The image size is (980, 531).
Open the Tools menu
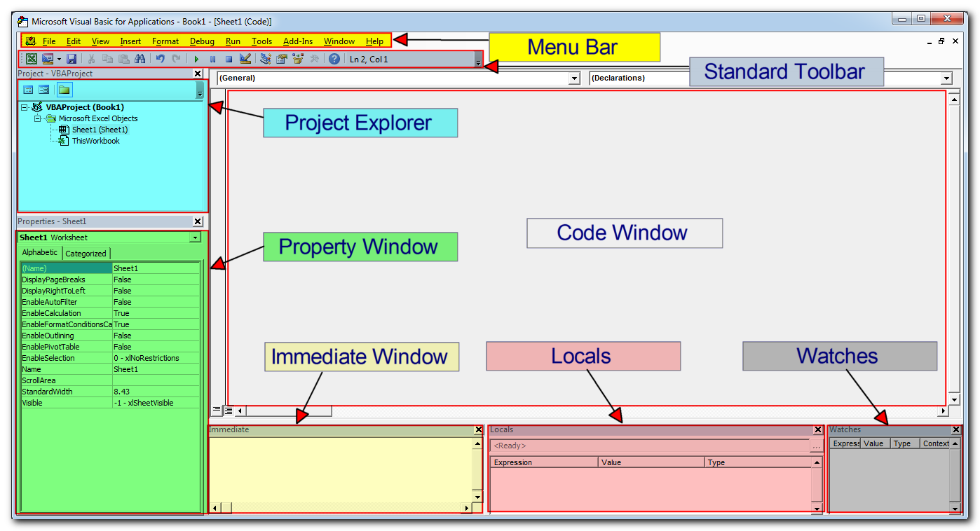(x=261, y=41)
